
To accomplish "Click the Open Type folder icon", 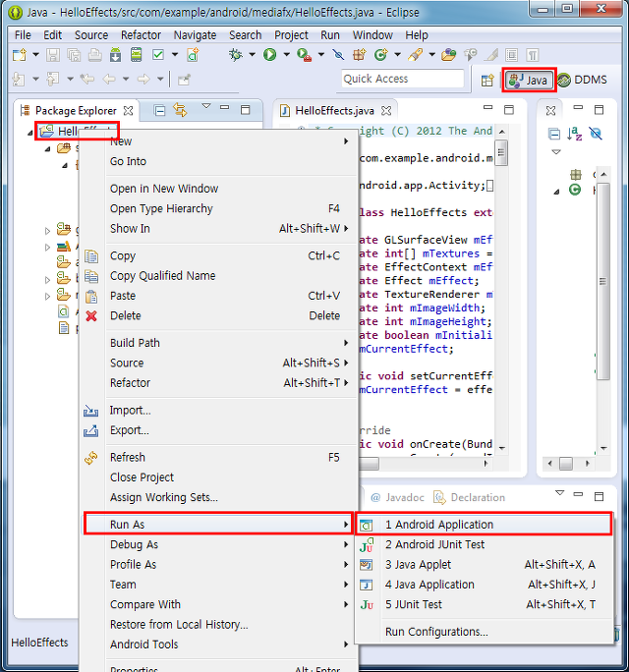I will coord(448,55).
